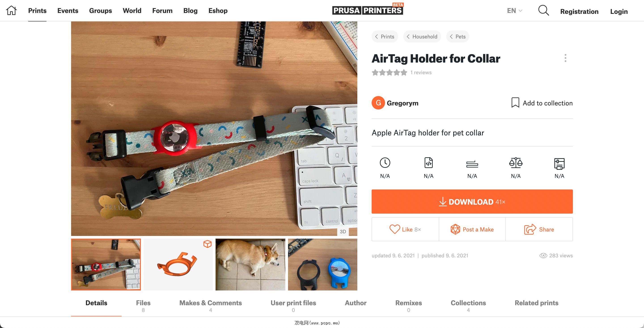Image resolution: width=644 pixels, height=328 pixels.
Task: Click the G-code file icon
Action: 428,163
